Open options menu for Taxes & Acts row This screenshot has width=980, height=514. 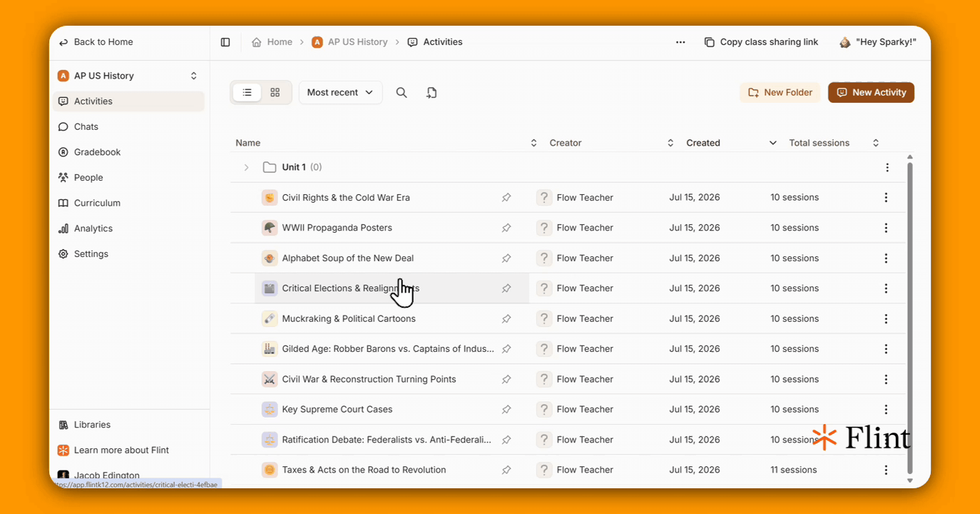pyautogui.click(x=886, y=470)
